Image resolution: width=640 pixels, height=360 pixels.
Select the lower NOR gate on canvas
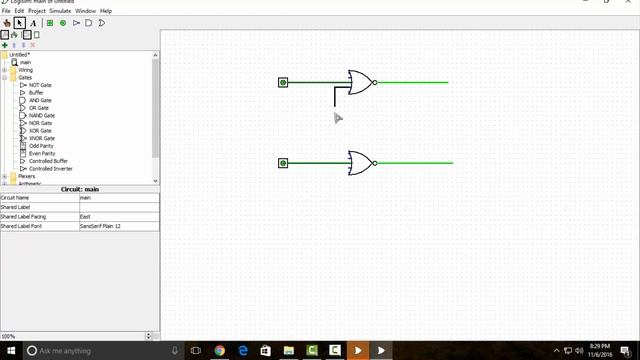point(361,163)
